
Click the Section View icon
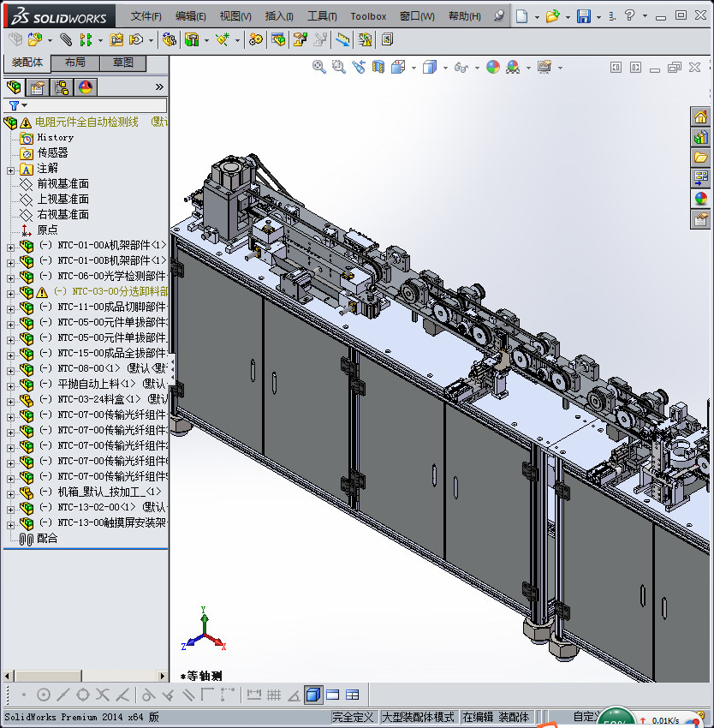click(x=378, y=67)
